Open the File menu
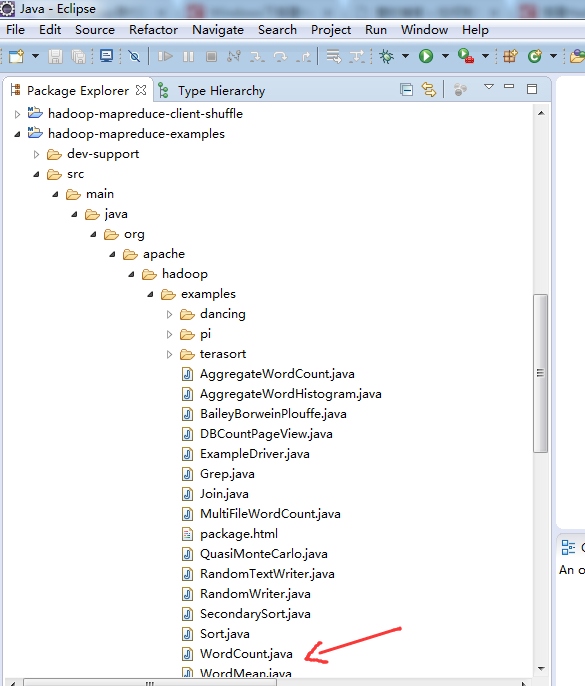The width and height of the screenshot is (585, 686). (x=16, y=30)
